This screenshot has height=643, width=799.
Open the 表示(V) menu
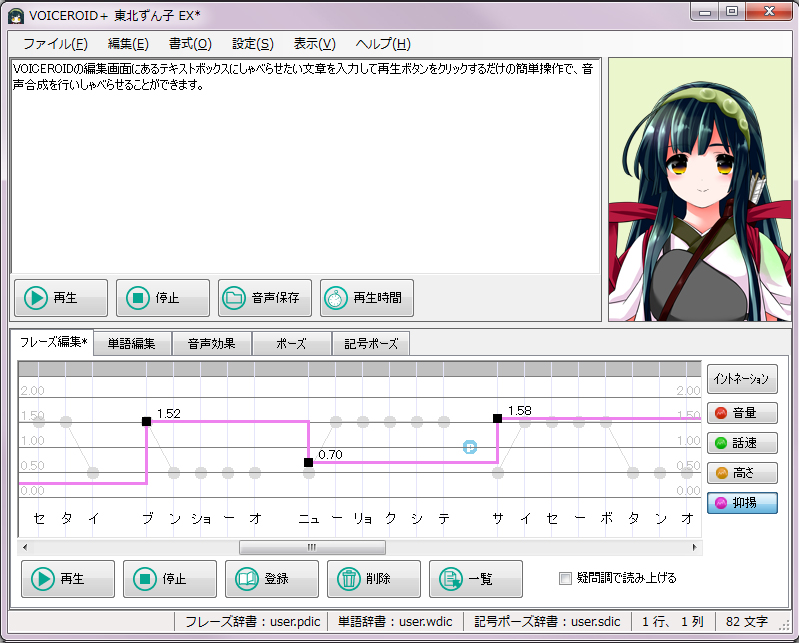point(314,44)
